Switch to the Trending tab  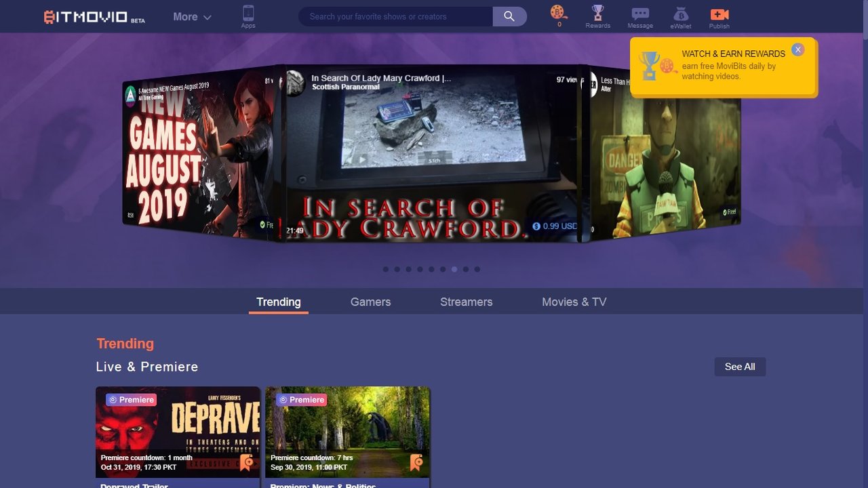(x=279, y=302)
